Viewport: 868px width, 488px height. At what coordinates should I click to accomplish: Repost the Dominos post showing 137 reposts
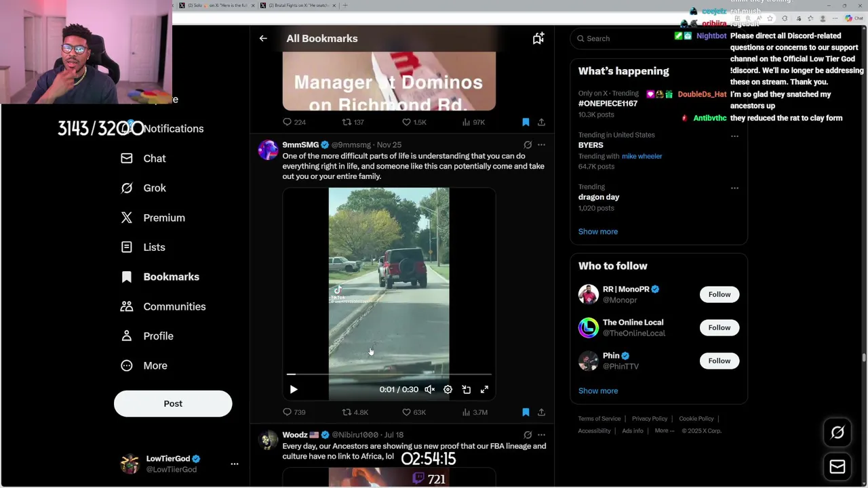353,122
